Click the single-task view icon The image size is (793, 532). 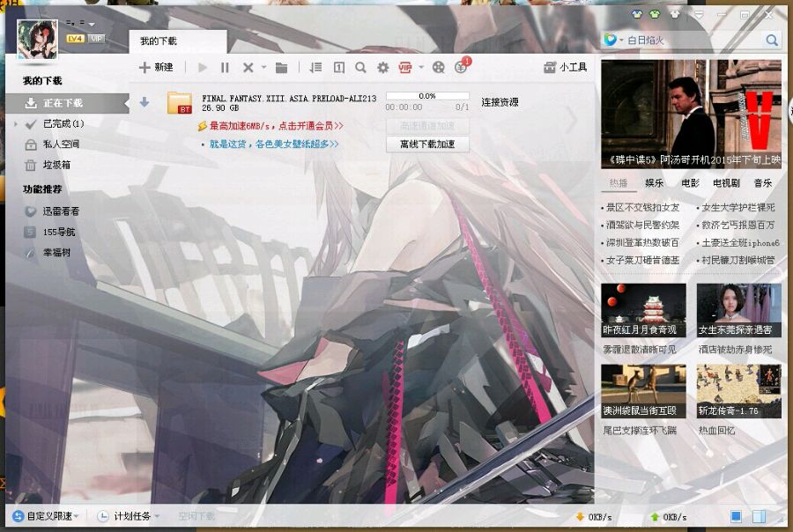(x=339, y=67)
